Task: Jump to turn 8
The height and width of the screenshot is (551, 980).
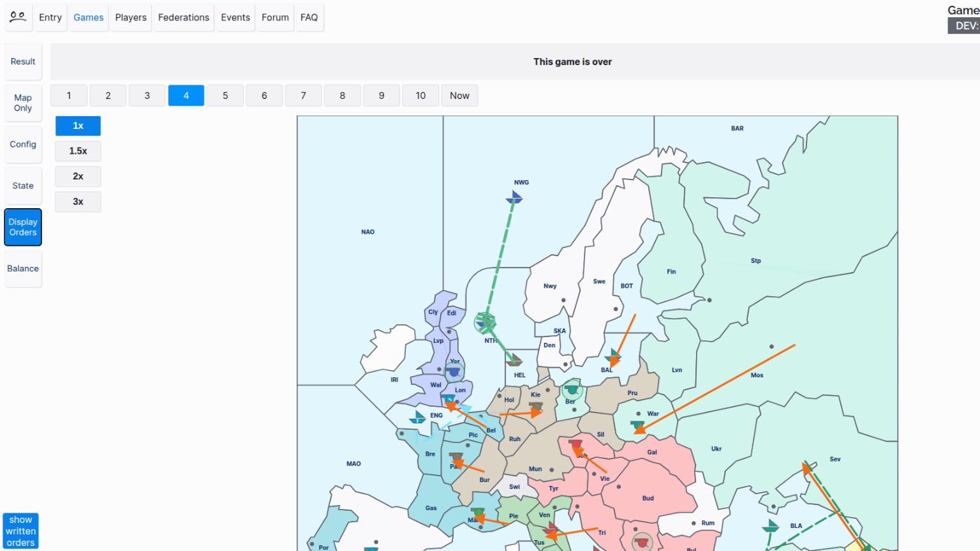Action: pyautogui.click(x=343, y=96)
